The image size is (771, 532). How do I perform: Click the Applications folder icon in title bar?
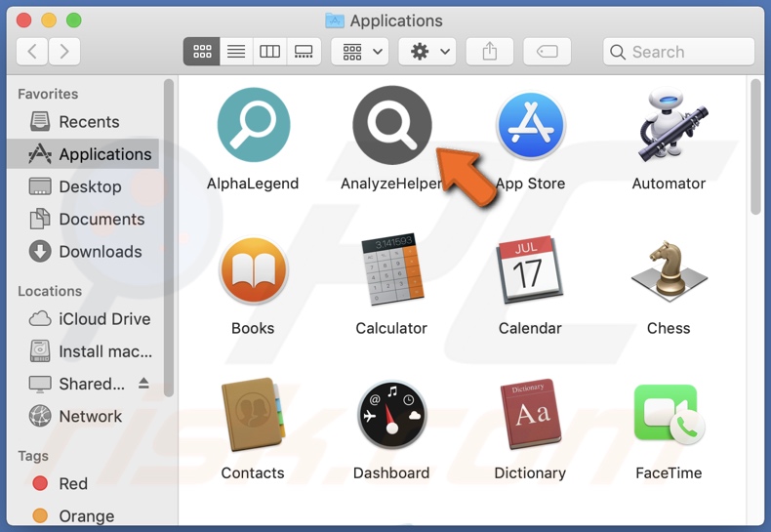click(x=335, y=20)
